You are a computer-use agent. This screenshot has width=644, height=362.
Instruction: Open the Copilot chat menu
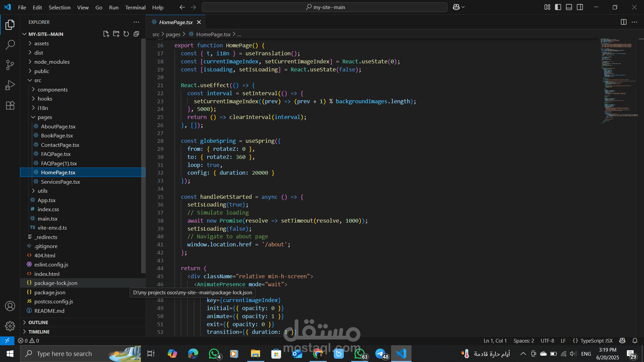pos(459,7)
